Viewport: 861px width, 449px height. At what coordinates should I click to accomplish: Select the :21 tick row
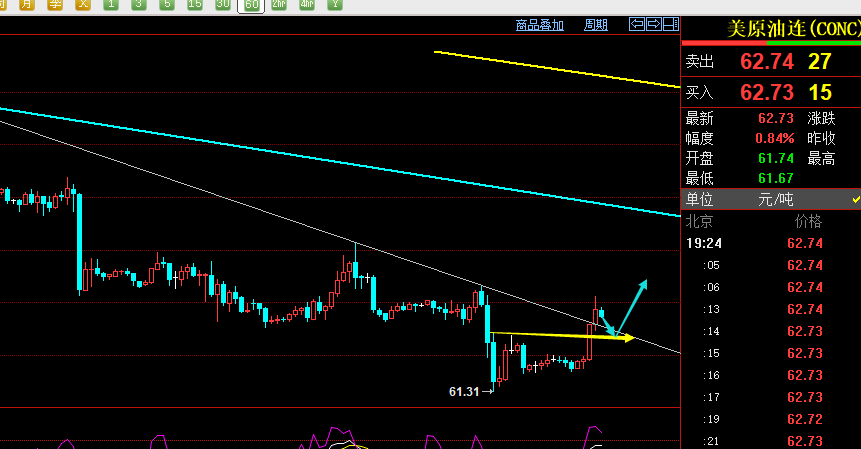(x=771, y=441)
